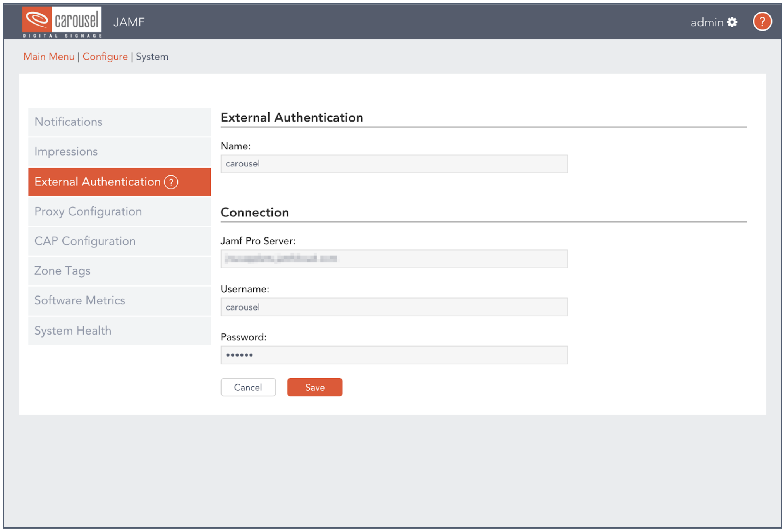
Task: Go to CAP Configuration
Action: tap(119, 241)
